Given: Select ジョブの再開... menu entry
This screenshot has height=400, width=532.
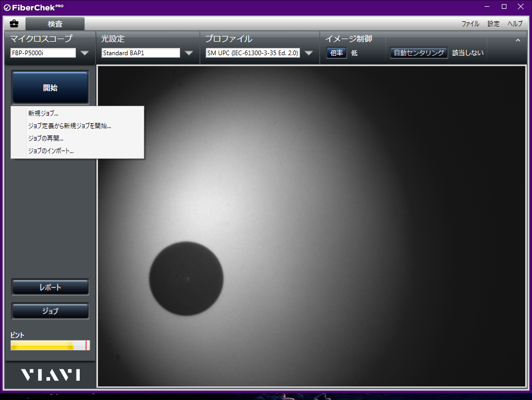Looking at the screenshot, I should (77, 139).
